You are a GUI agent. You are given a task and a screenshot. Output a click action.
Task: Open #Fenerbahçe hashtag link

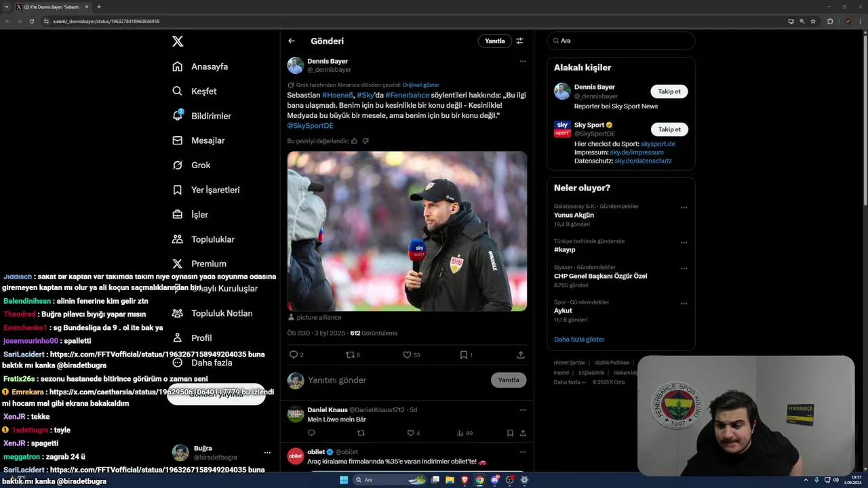(407, 95)
